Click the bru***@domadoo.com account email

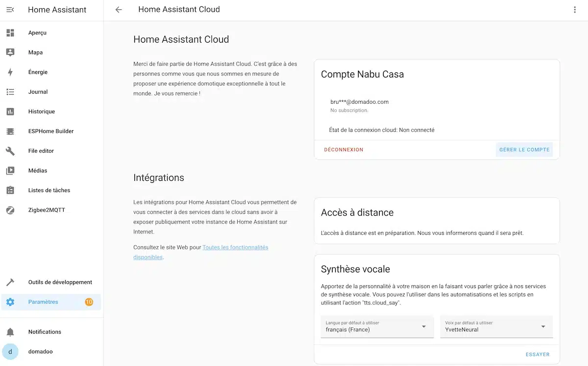pyautogui.click(x=360, y=102)
